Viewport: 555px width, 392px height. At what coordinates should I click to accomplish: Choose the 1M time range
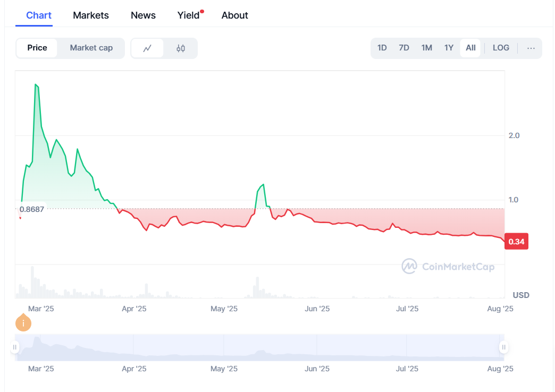point(426,48)
